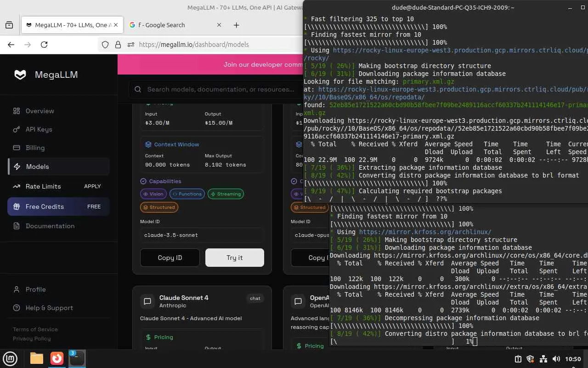Launch the Files folder icon in taskbar

point(36,358)
